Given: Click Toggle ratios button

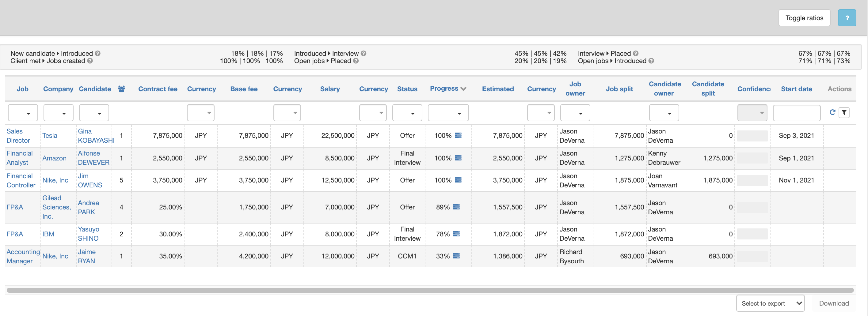Looking at the screenshot, I should [804, 18].
